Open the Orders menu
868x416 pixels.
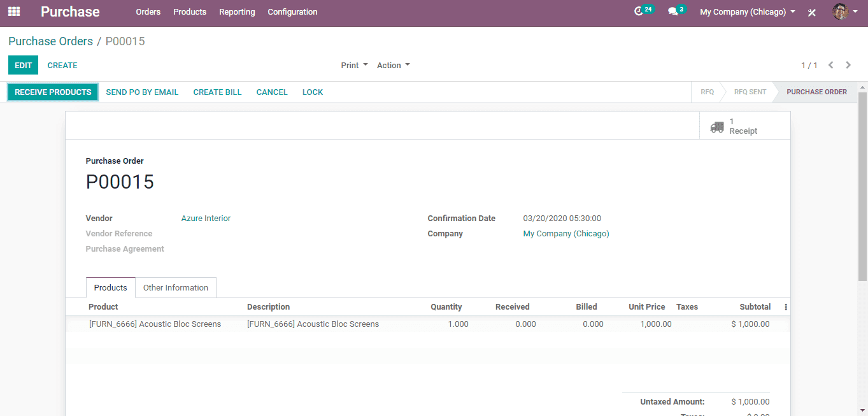pyautogui.click(x=148, y=11)
